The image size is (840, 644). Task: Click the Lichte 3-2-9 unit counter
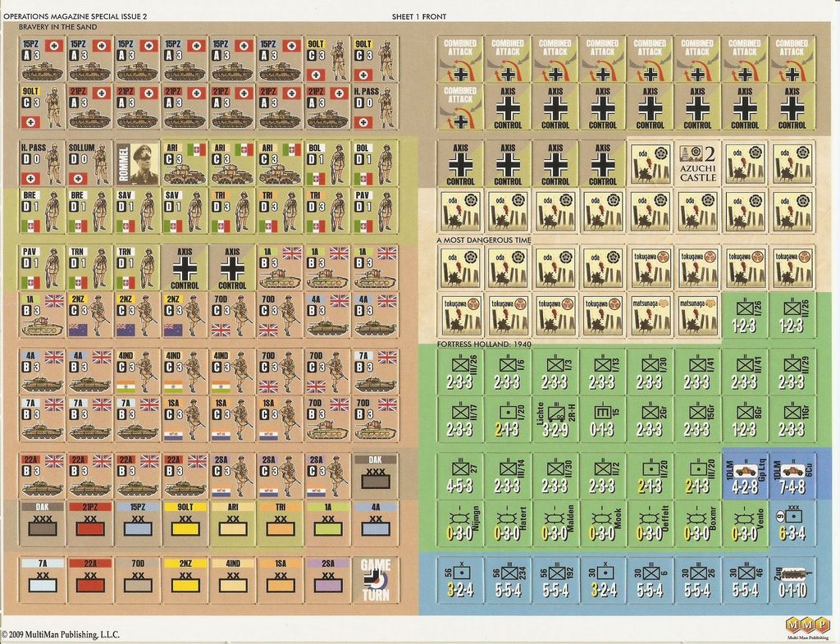point(555,419)
